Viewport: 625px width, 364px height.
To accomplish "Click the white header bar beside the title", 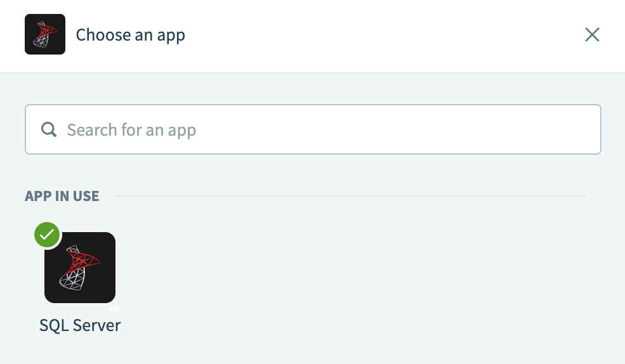I will 381,34.
